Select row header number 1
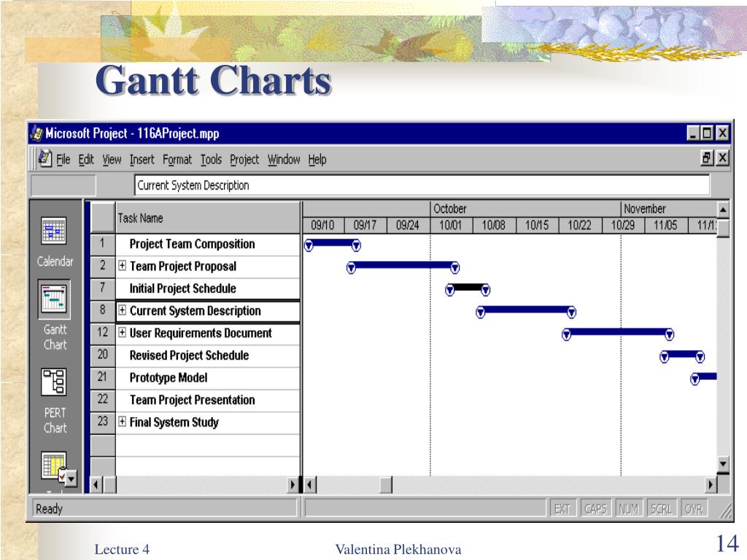The width and height of the screenshot is (747, 560). point(103,244)
